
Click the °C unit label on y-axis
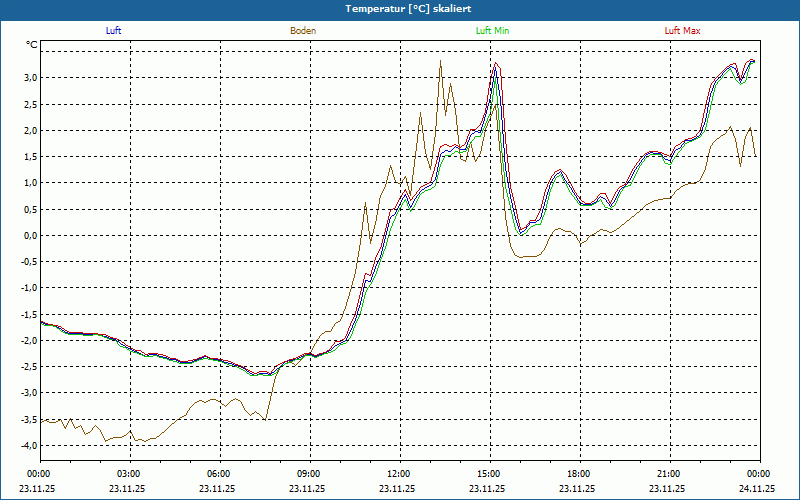32,45
